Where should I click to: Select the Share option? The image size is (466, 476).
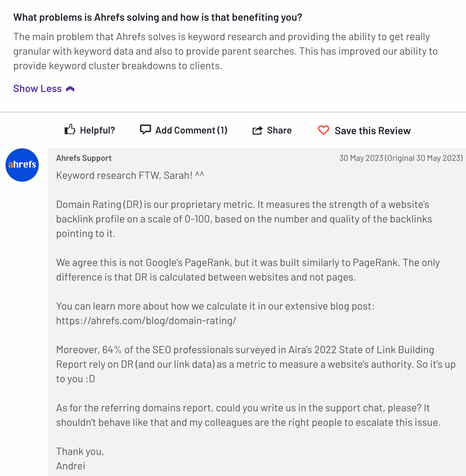coord(272,130)
